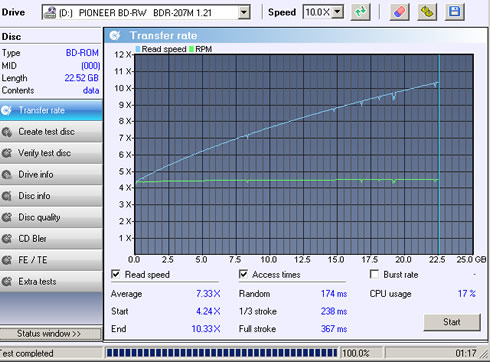
Task: Click the Start button
Action: tap(452, 322)
